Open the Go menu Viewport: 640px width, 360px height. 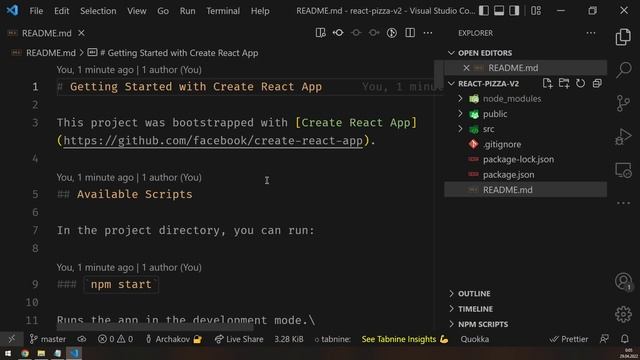click(163, 11)
